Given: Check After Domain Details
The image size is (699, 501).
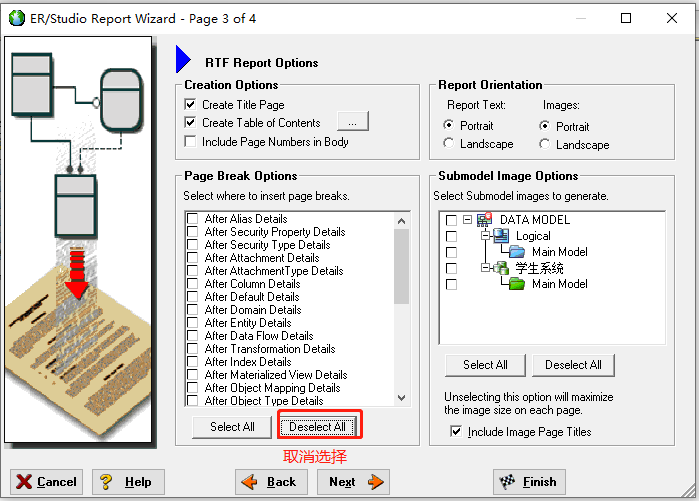Looking at the screenshot, I should pyautogui.click(x=193, y=309).
